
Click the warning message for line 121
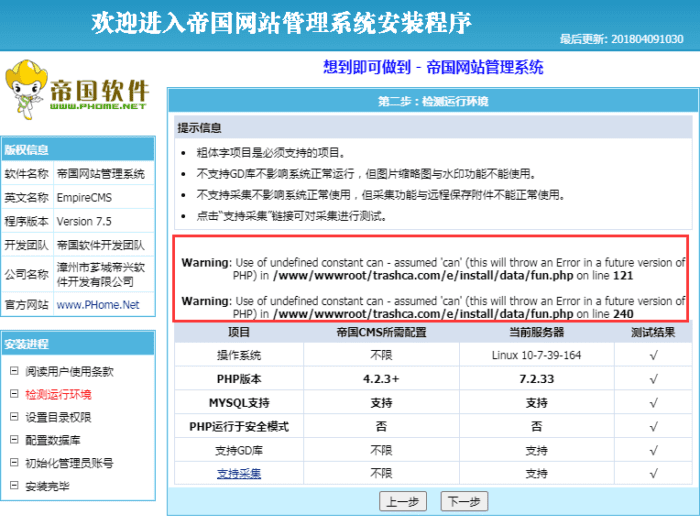coord(433,268)
